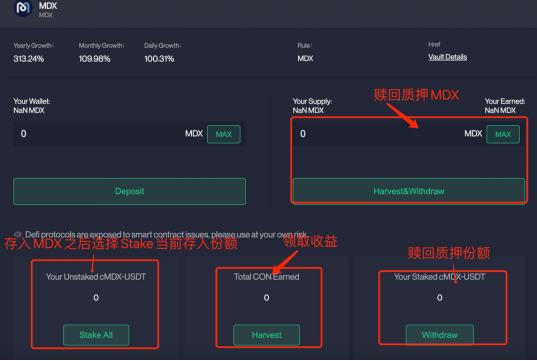This screenshot has width=537, height=361.
Task: Click the MDX token logo icon
Action: click(23, 8)
